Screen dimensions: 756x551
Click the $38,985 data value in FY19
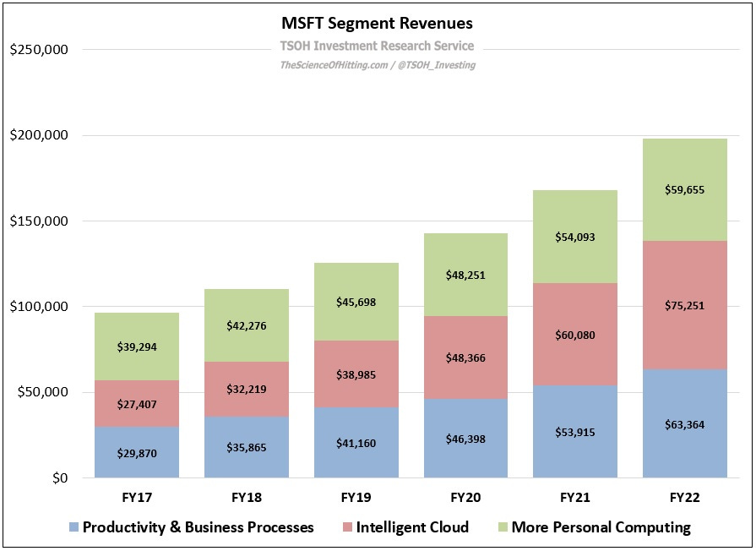pos(356,375)
